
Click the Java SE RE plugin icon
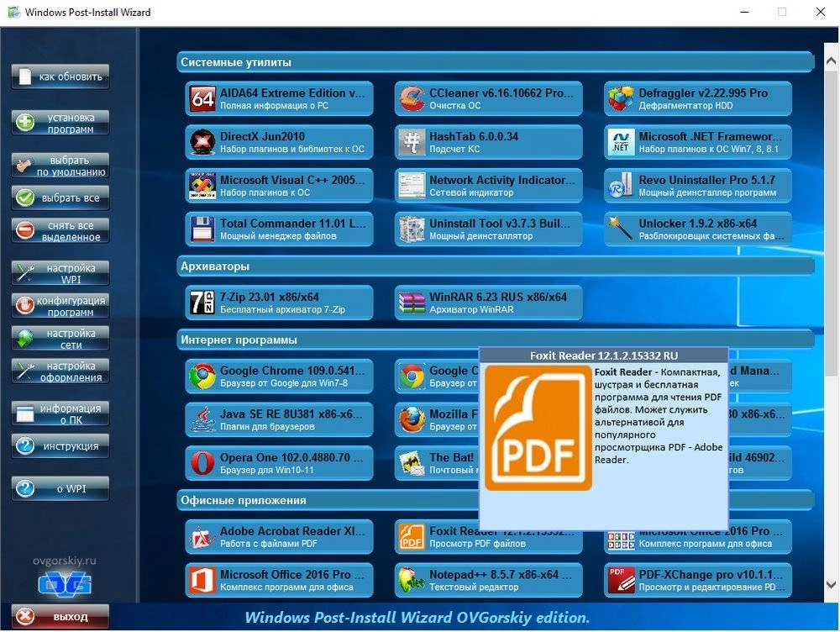click(202, 420)
